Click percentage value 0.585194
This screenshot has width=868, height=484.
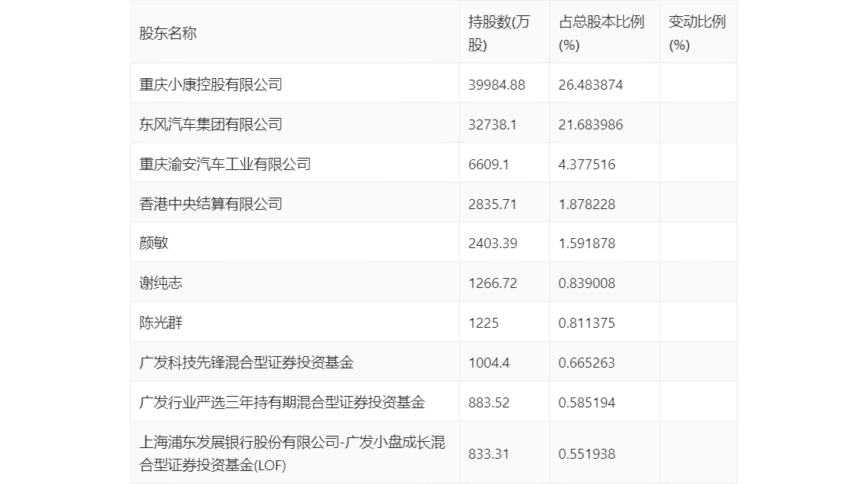point(587,403)
